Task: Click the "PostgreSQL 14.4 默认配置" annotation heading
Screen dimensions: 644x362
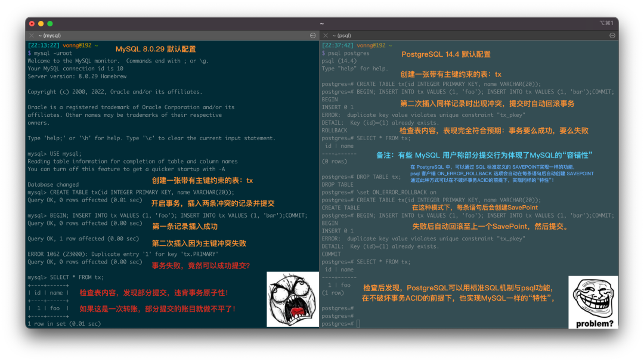Action: click(445, 54)
